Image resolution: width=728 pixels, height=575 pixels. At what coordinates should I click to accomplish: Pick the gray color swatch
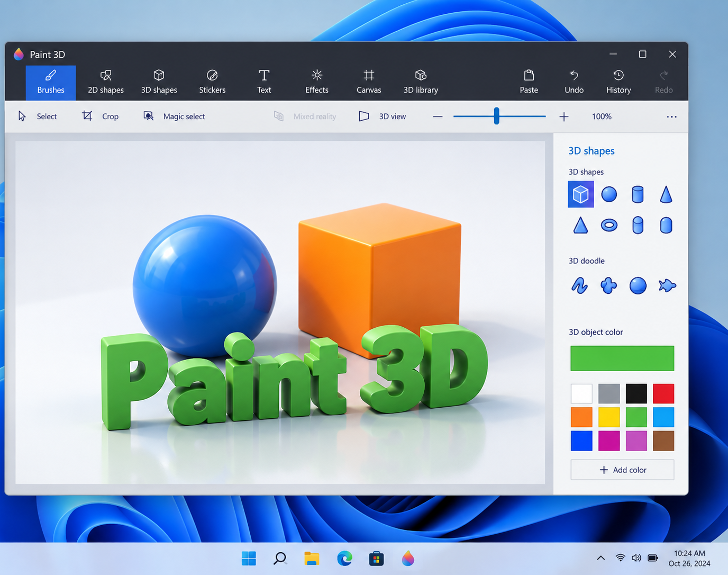click(x=609, y=394)
